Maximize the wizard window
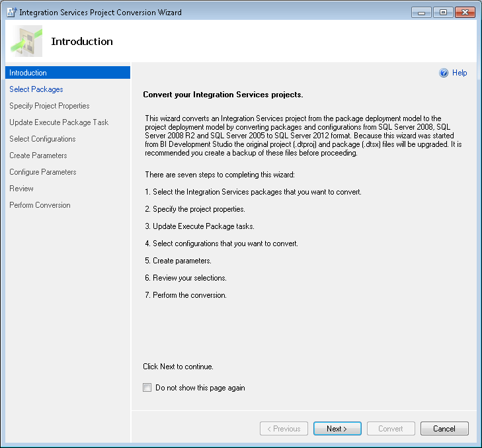 click(x=442, y=12)
